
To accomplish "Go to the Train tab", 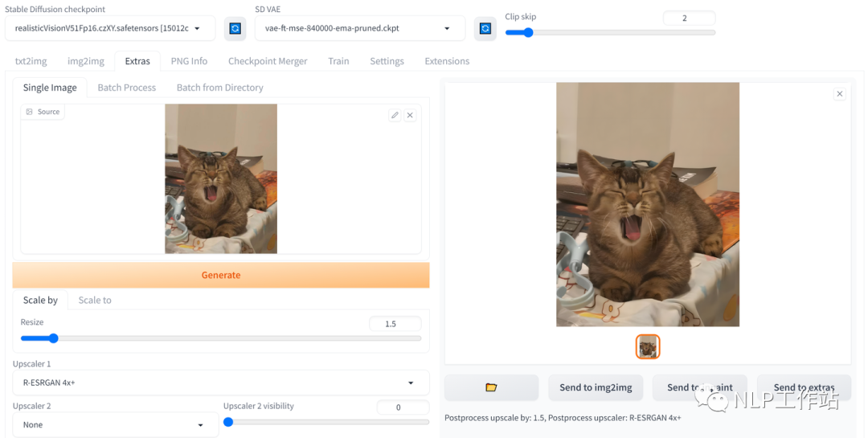I will [x=338, y=61].
